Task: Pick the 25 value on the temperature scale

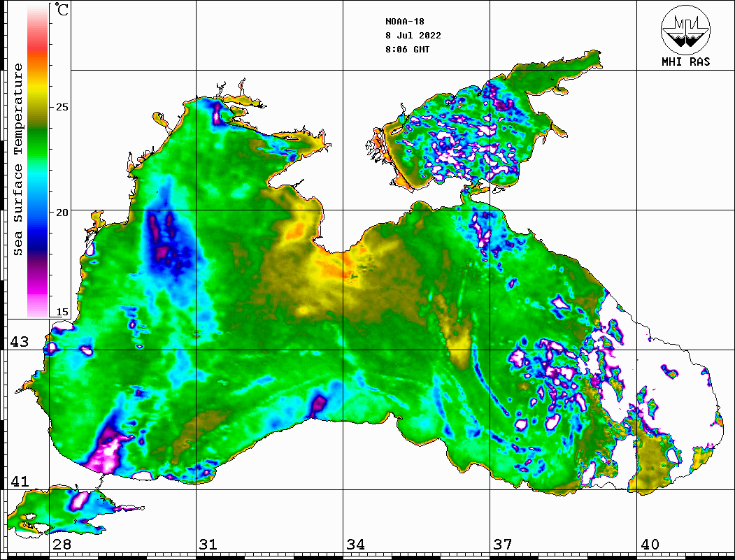Action: click(x=62, y=107)
